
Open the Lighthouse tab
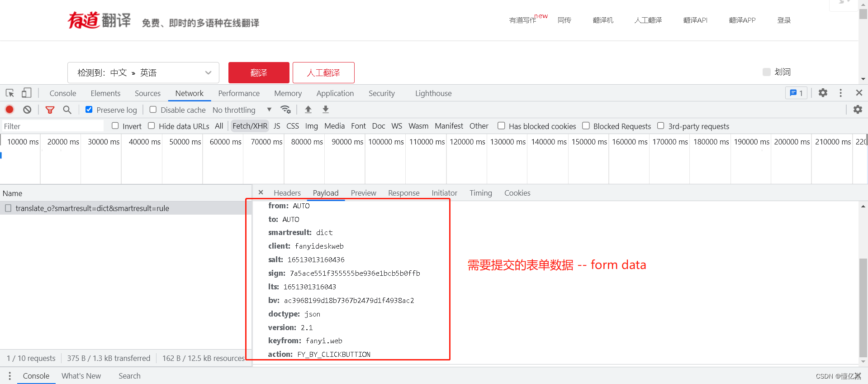(433, 93)
